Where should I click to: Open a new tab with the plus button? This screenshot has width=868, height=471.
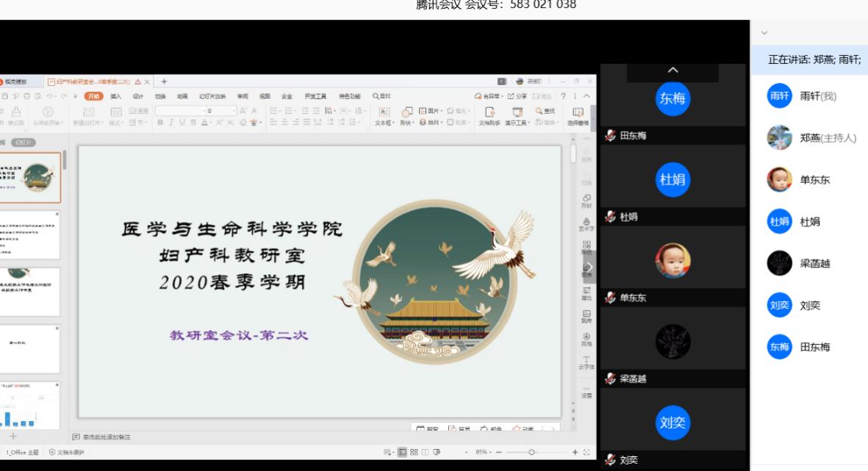pyautogui.click(x=164, y=82)
